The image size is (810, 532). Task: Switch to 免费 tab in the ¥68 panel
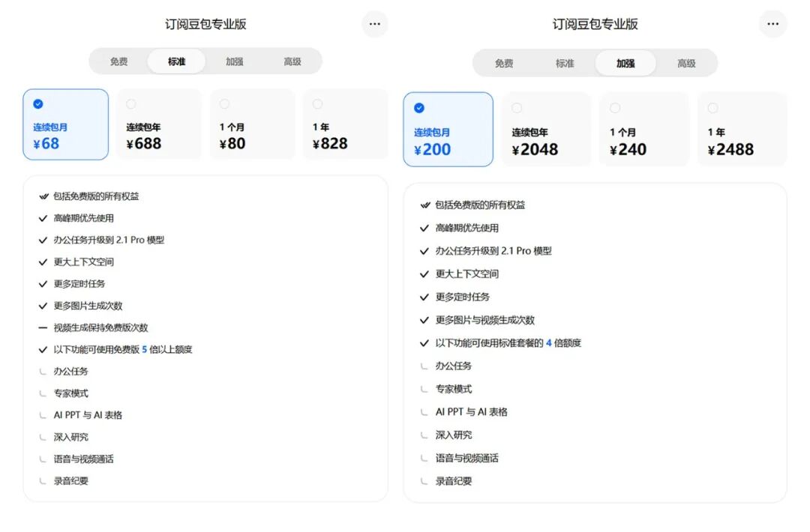pyautogui.click(x=118, y=61)
